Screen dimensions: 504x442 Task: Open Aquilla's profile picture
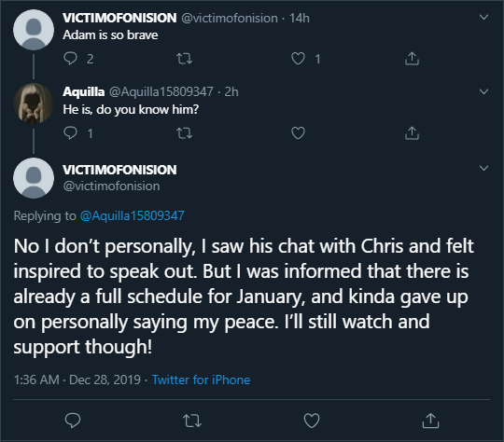[34, 104]
